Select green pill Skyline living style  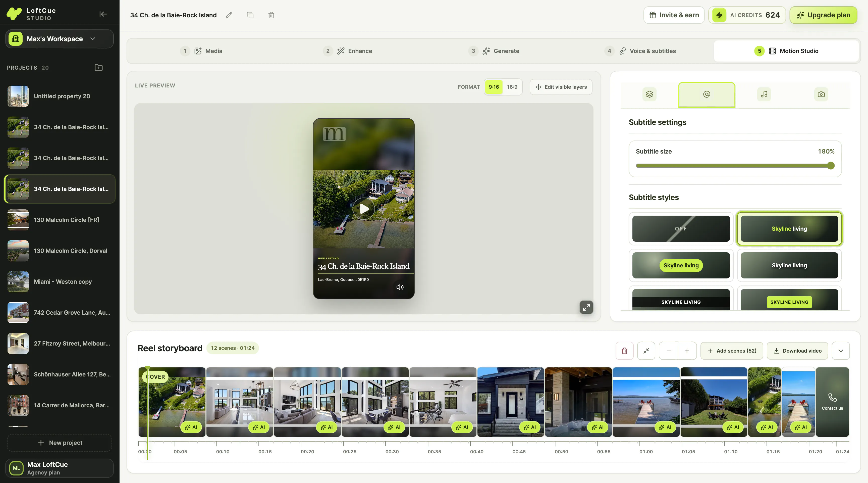(x=681, y=265)
